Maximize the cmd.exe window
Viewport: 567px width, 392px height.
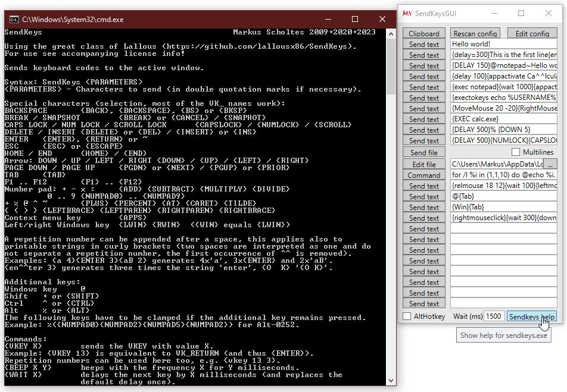point(355,19)
